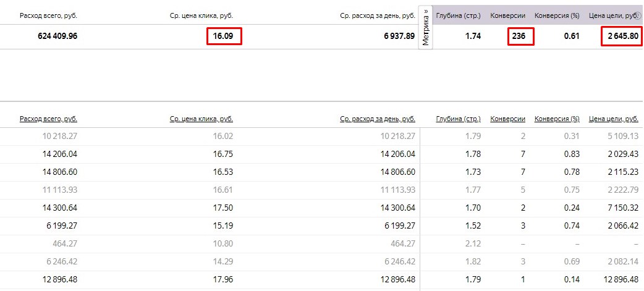Open help icon beside top Цена цели header
The image size is (644, 291).
(x=638, y=16)
